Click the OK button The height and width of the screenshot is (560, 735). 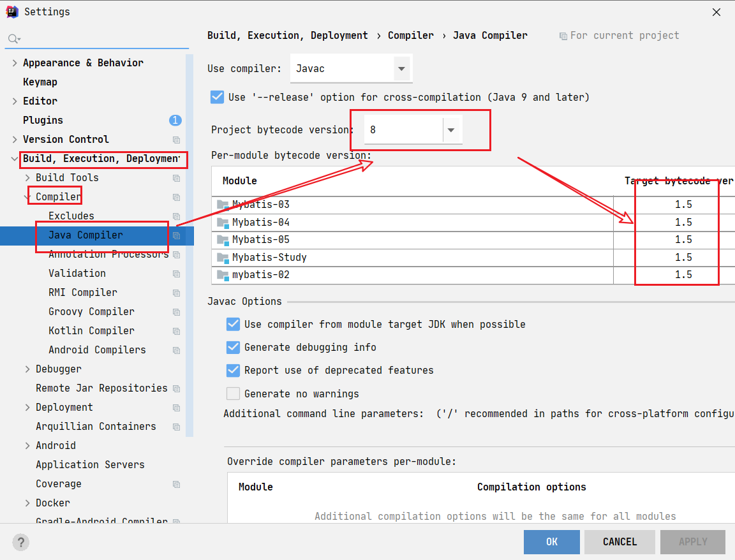[551, 542]
